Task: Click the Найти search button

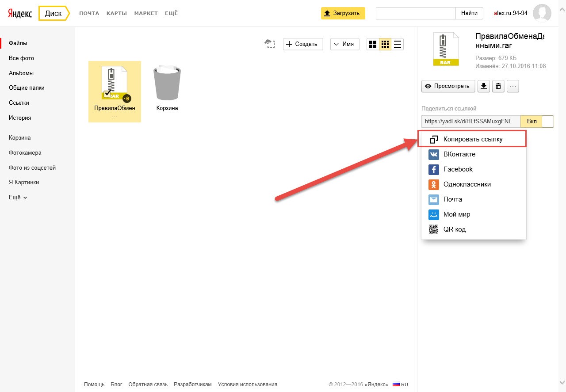Action: (469, 13)
